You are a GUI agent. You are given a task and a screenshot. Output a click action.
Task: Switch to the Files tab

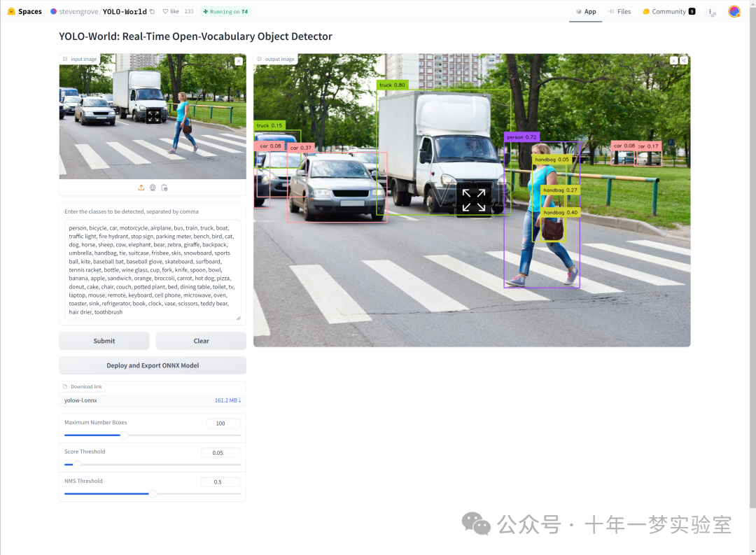point(619,12)
